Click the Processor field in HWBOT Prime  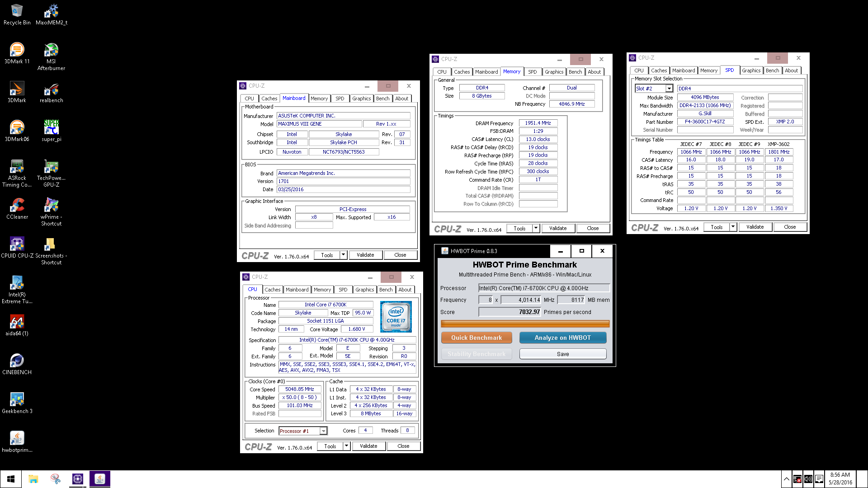click(x=544, y=288)
